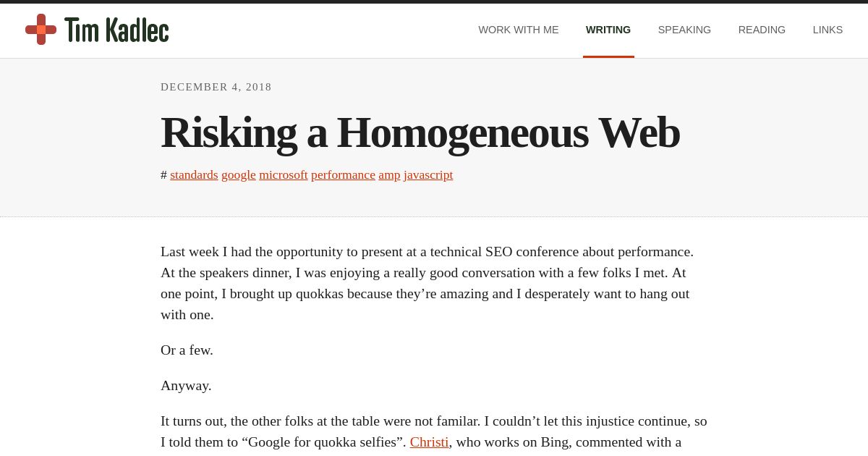Open Tim Kadlec home logo text

click(116, 30)
